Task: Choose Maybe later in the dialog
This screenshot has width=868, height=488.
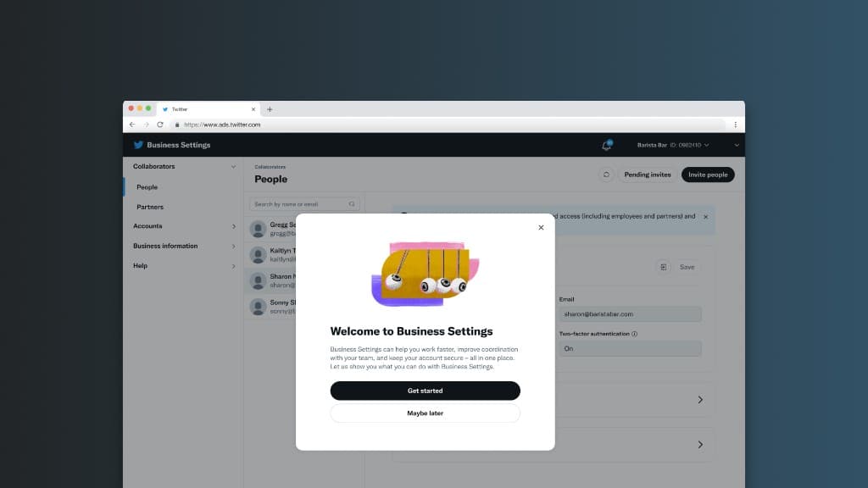Action: click(x=426, y=413)
